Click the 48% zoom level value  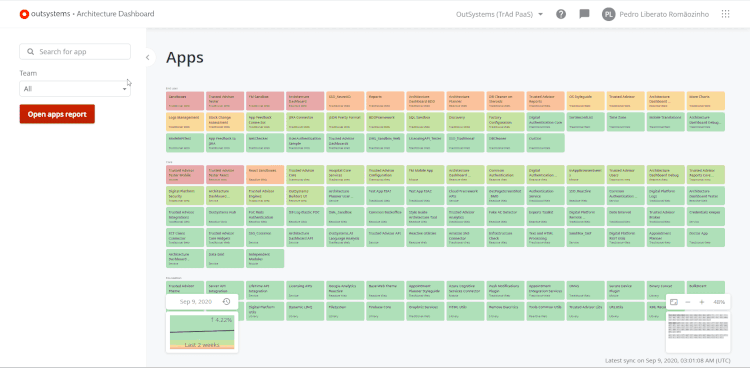(x=719, y=302)
